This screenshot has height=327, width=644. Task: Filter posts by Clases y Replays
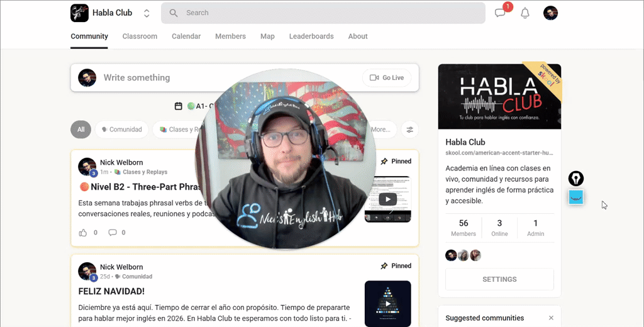coord(179,130)
